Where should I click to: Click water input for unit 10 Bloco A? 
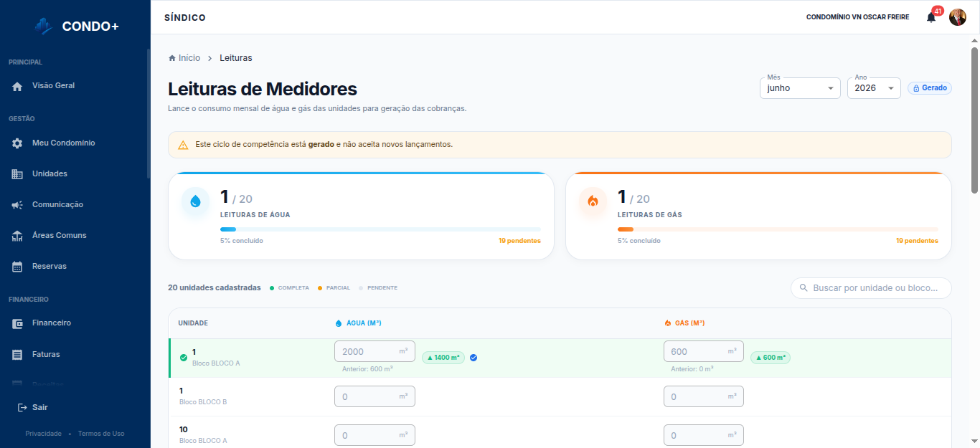click(x=374, y=435)
